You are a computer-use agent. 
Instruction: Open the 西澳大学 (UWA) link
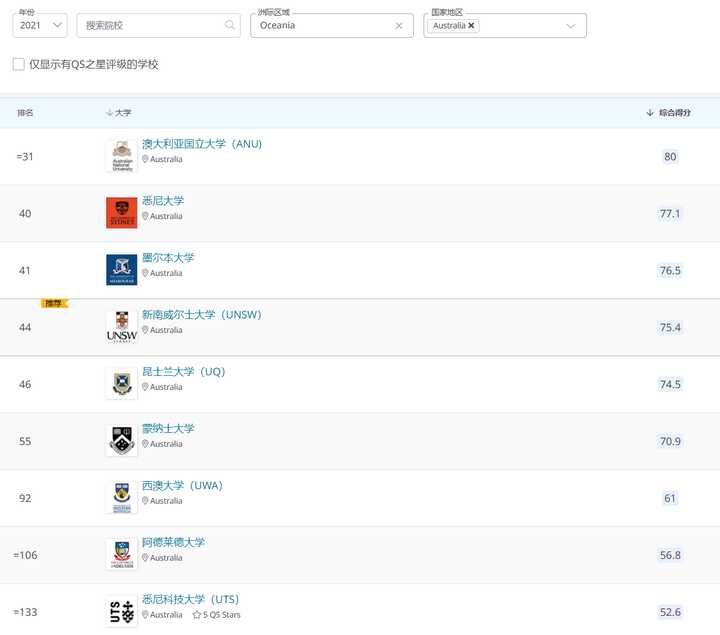pos(182,485)
